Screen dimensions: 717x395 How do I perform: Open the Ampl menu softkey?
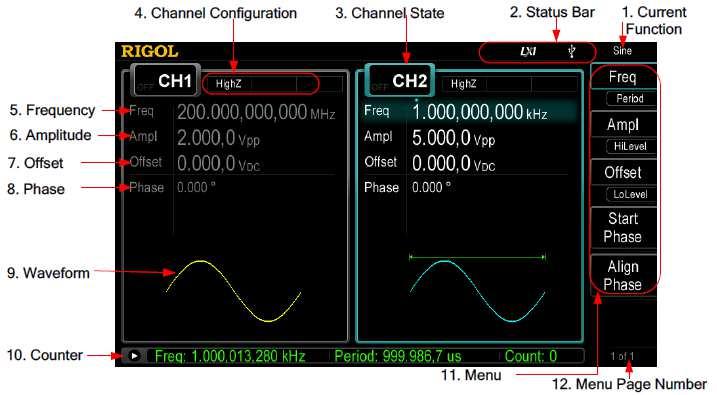point(623,124)
